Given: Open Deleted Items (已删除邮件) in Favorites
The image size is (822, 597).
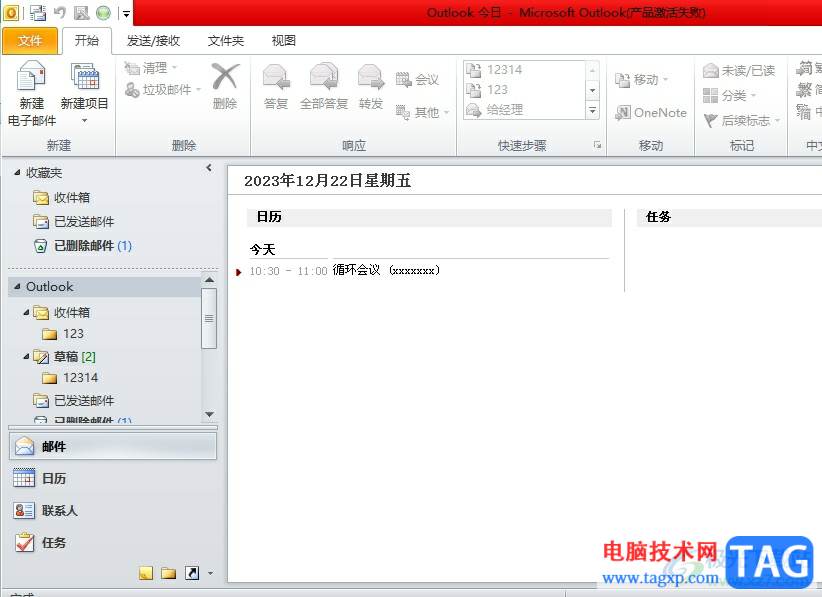Looking at the screenshot, I should click(82, 246).
